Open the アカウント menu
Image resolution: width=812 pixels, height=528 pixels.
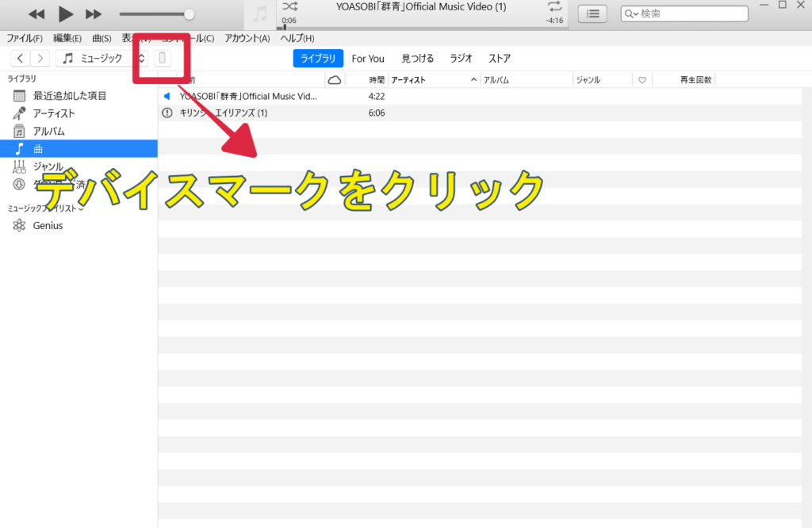[247, 37]
